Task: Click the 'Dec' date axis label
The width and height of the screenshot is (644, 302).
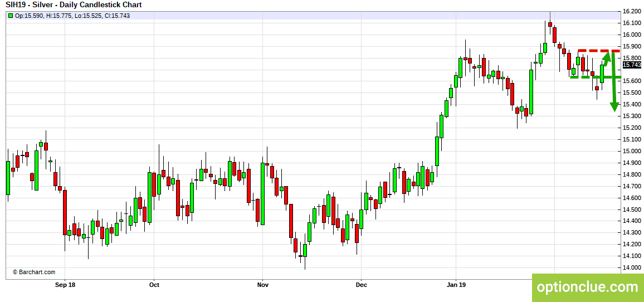Action: tap(361, 284)
